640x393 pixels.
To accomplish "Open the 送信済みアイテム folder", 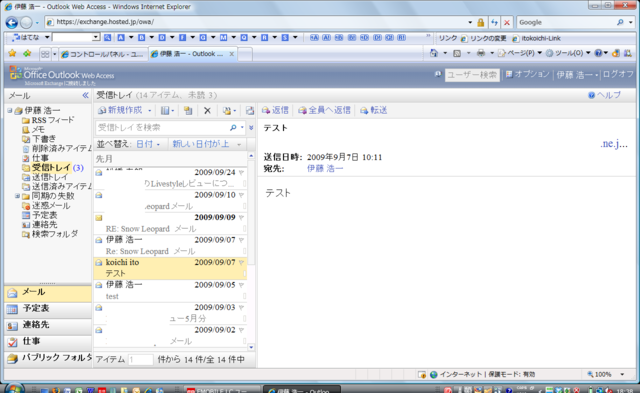I will pos(57,187).
